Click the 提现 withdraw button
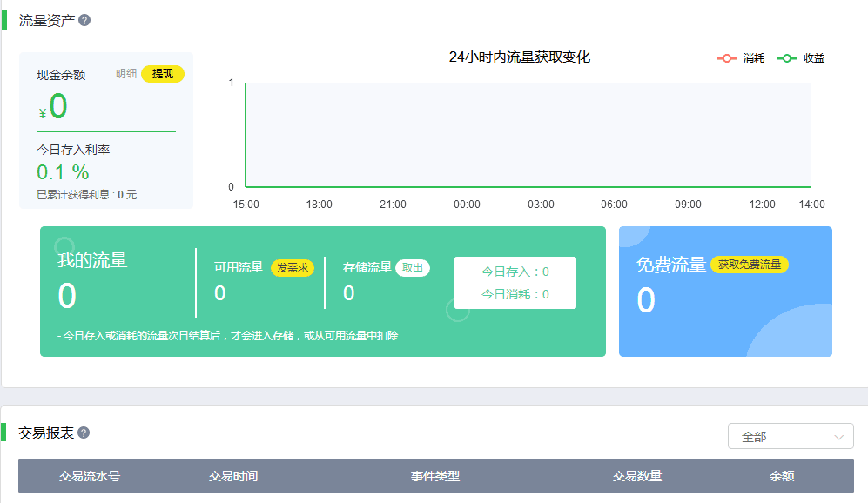Viewport: 868px width, 503px height. click(163, 74)
